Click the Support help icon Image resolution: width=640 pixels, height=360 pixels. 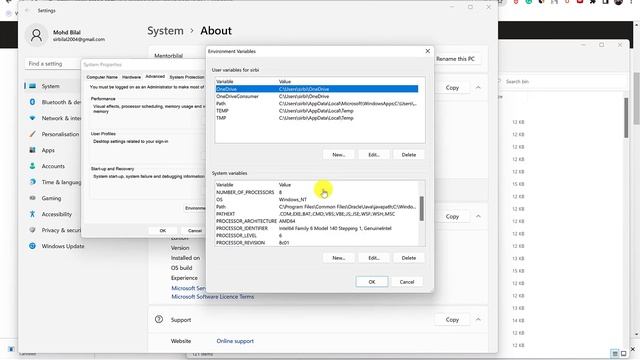[x=159, y=320]
